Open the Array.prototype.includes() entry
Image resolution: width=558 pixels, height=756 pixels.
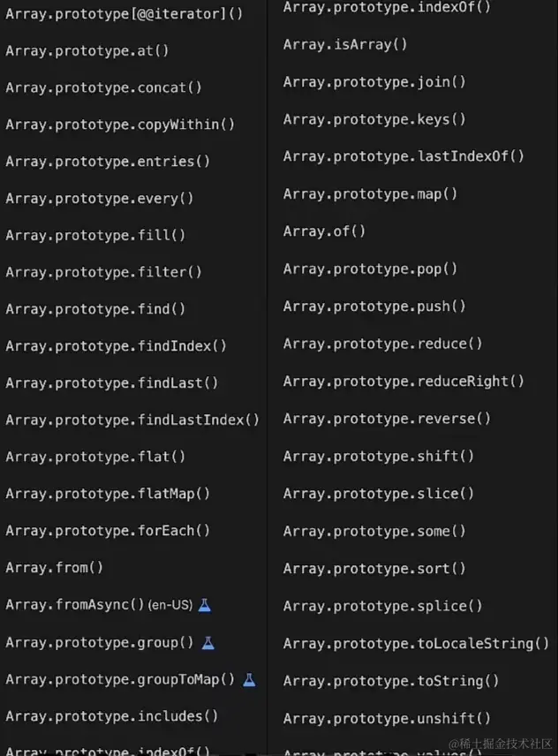[112, 716]
